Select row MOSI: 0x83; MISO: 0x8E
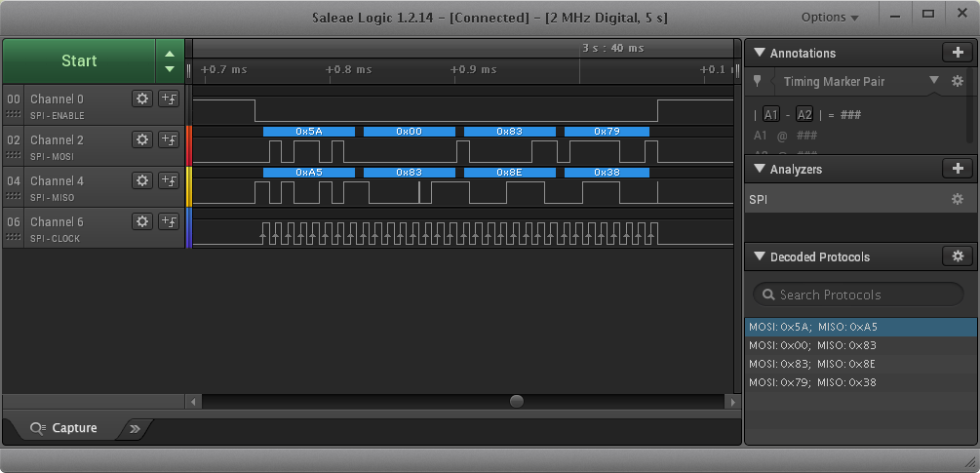Screen dimensions: 980x473 pos(861,364)
